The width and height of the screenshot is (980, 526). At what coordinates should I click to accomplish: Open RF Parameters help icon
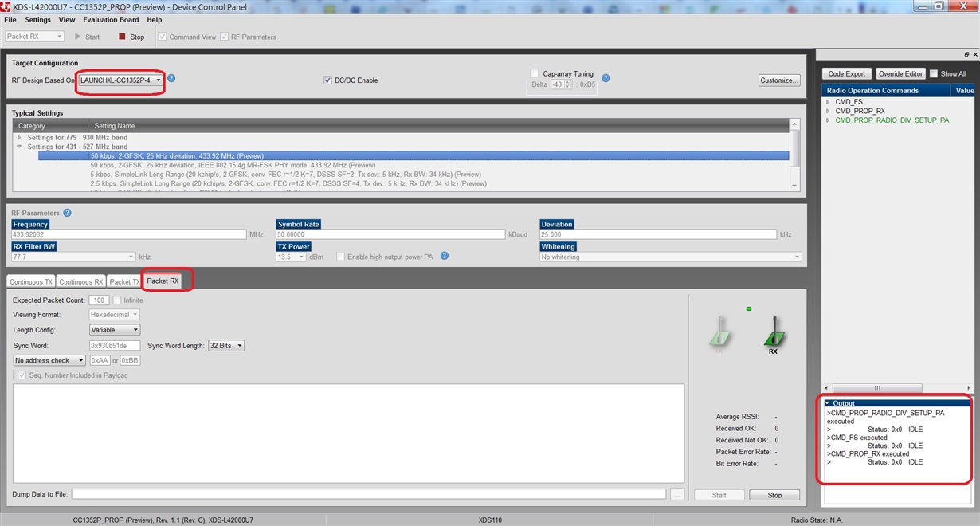(67, 213)
